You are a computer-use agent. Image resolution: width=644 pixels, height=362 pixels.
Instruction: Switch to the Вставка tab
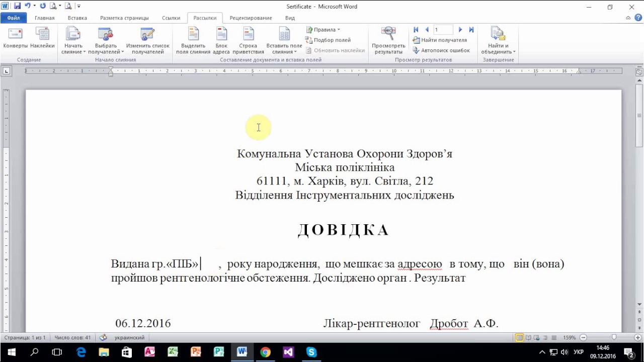pyautogui.click(x=77, y=18)
